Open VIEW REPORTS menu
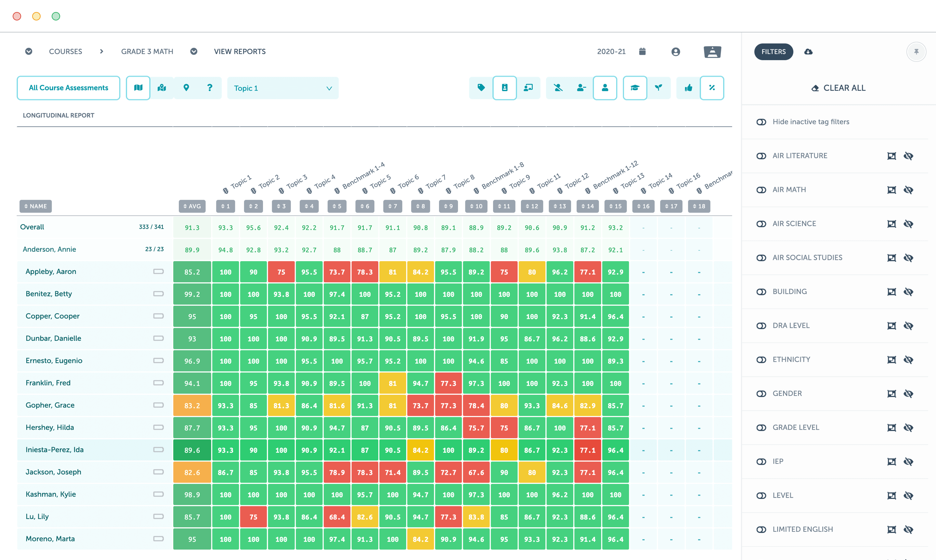Image resolution: width=936 pixels, height=560 pixels. (x=240, y=51)
